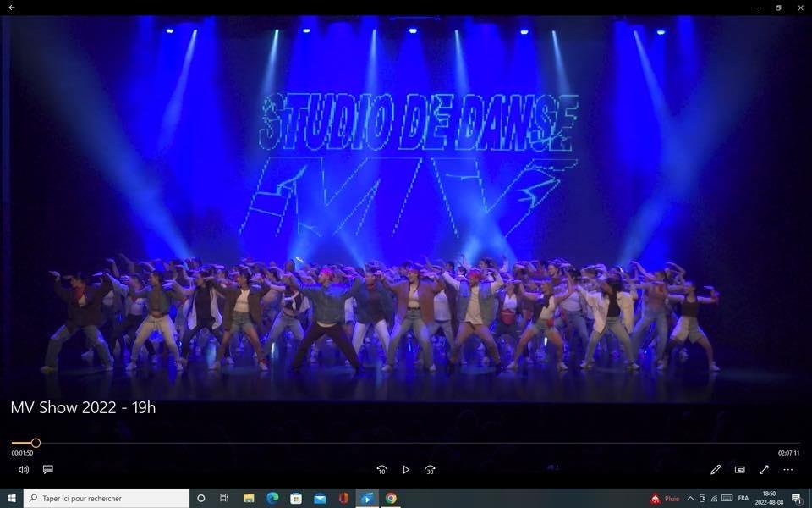812x508 pixels.
Task: Open touch keyboard tray icon
Action: pyautogui.click(x=727, y=498)
